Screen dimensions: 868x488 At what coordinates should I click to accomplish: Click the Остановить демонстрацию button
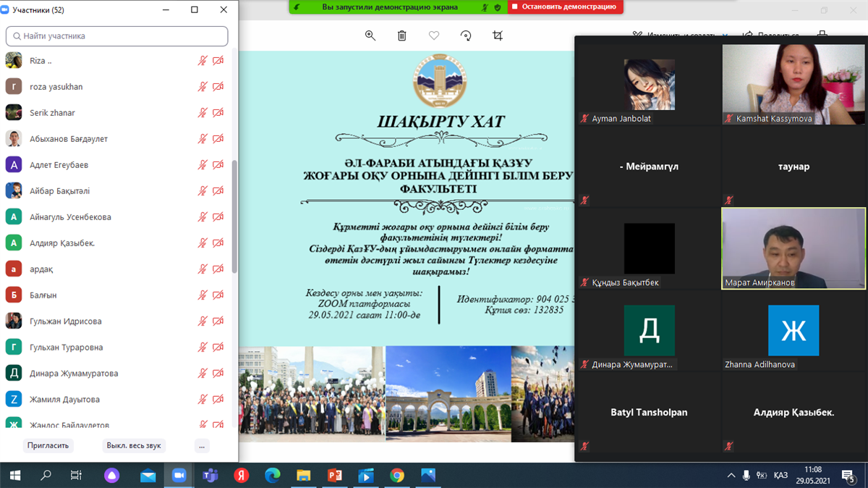pos(564,7)
